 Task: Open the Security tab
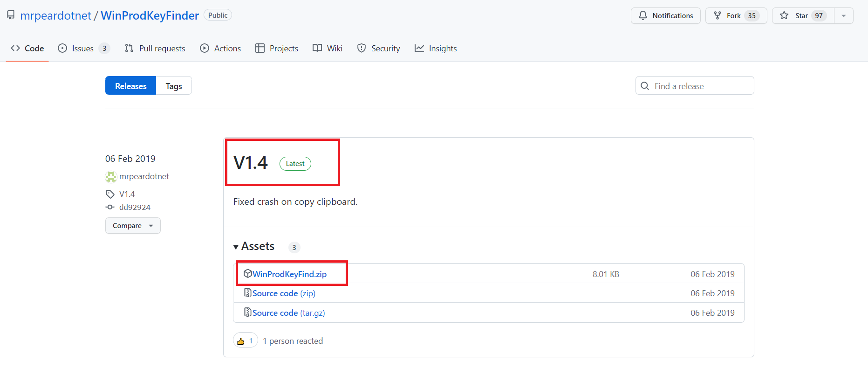[379, 49]
